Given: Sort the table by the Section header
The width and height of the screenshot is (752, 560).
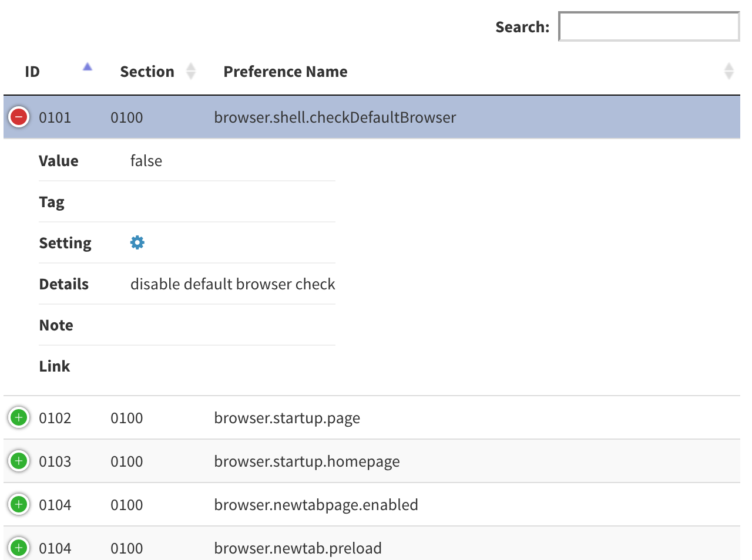Looking at the screenshot, I should coord(147,71).
